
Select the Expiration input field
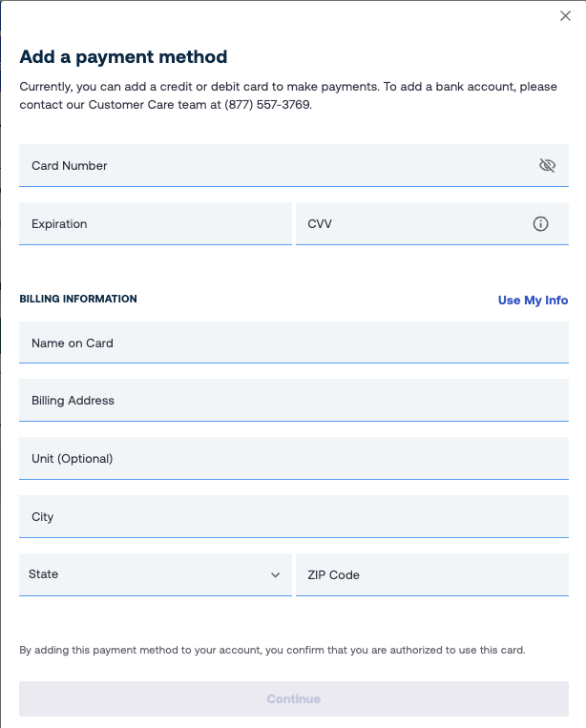[155, 224]
